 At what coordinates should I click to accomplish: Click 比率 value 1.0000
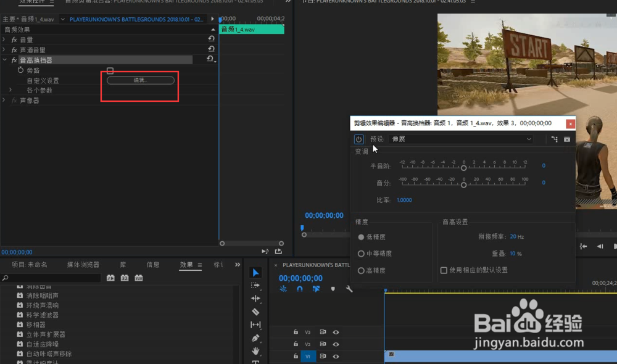(x=404, y=200)
